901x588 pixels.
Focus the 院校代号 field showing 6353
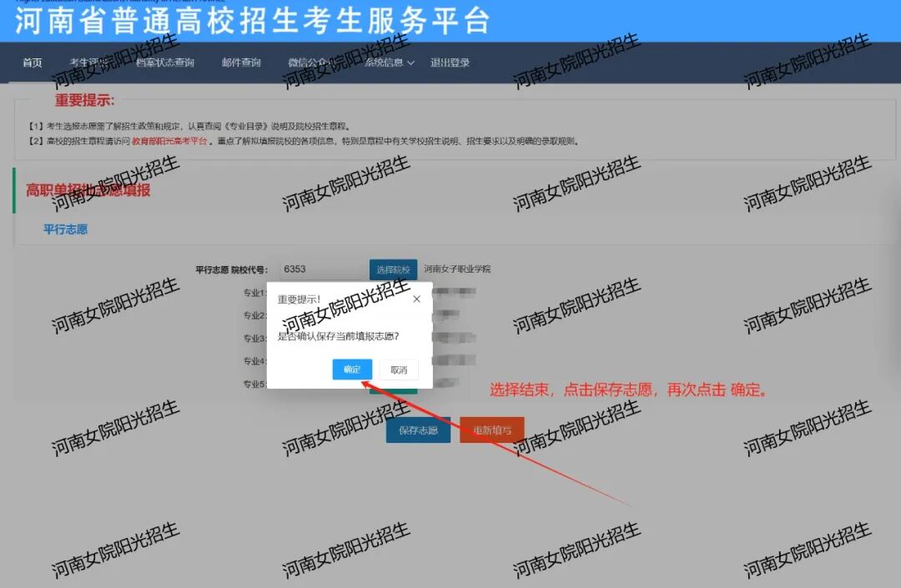(321, 269)
